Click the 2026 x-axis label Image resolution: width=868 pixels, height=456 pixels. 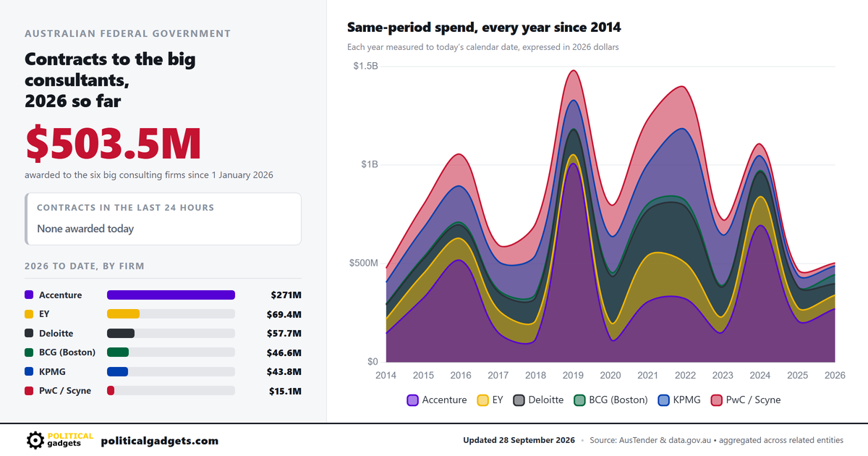(x=835, y=376)
